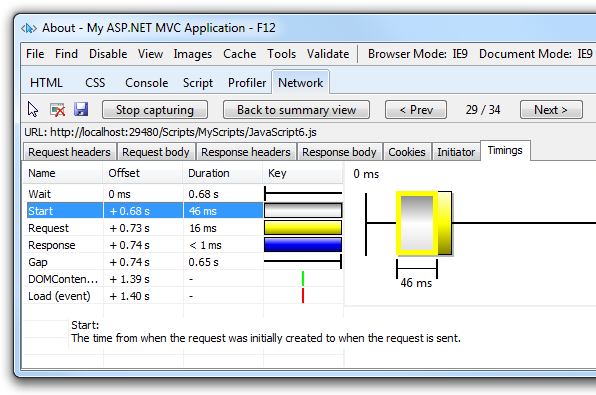Select the Load (event) timing row
Image resolution: width=596 pixels, height=395 pixels.
pos(183,296)
